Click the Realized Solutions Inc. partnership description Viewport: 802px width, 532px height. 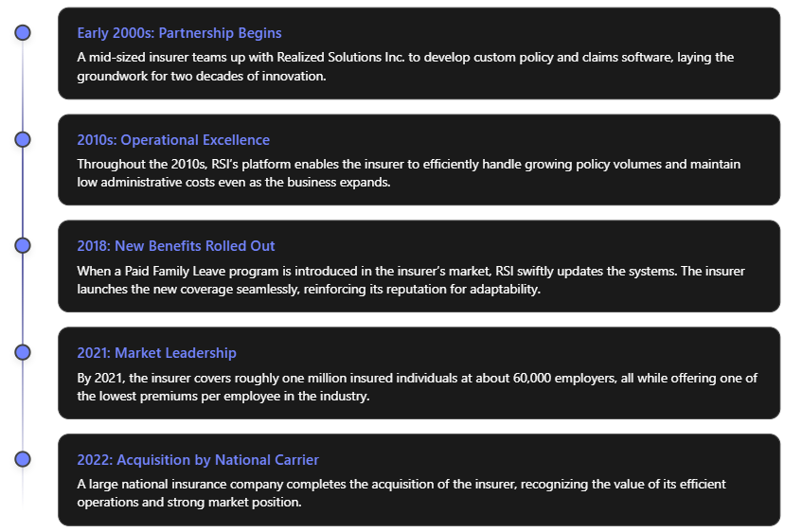[x=405, y=66]
